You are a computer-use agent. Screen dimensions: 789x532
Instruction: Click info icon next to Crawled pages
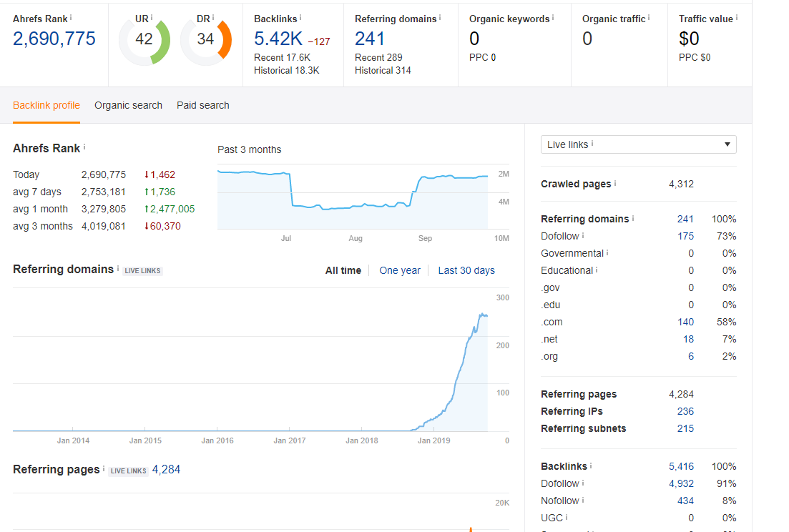(x=615, y=184)
